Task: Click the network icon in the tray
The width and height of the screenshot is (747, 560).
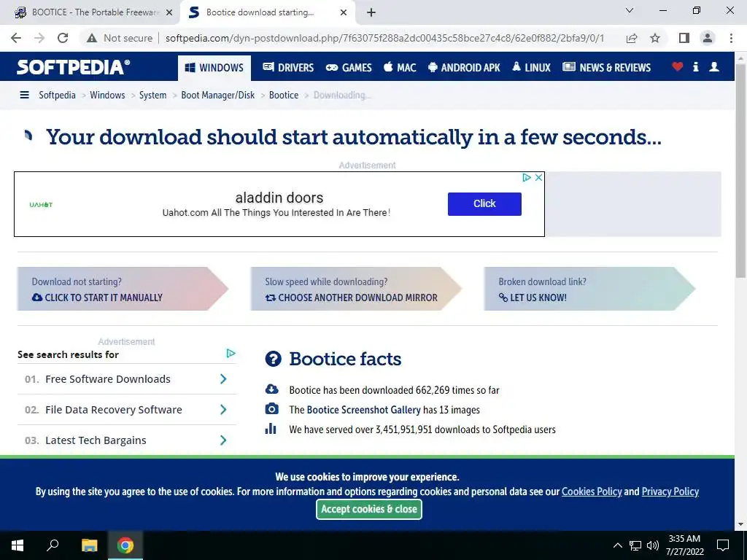Action: (635, 545)
